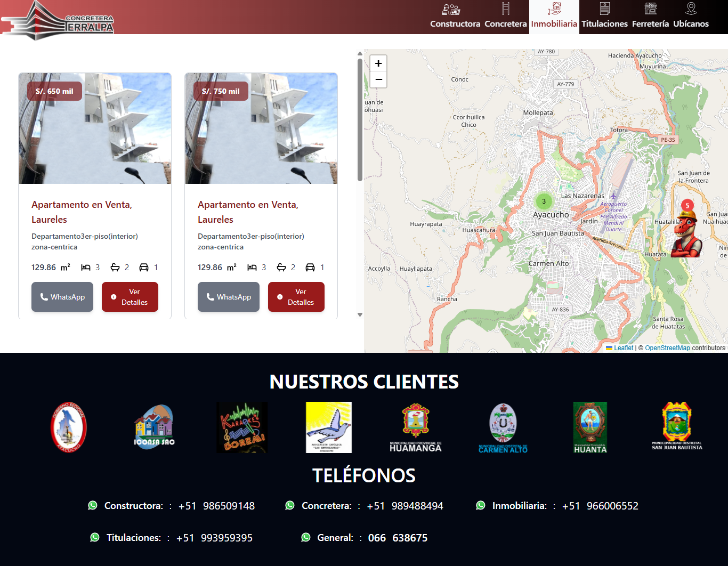This screenshot has height=566, width=728.
Task: Switch to the Concretera tab
Action: tap(505, 17)
